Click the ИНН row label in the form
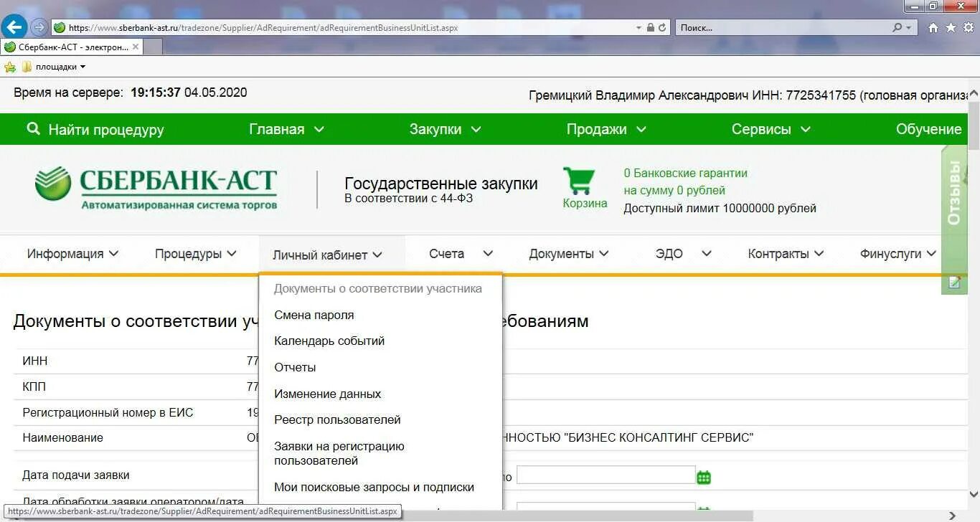The width and height of the screenshot is (980, 522). 35,361
